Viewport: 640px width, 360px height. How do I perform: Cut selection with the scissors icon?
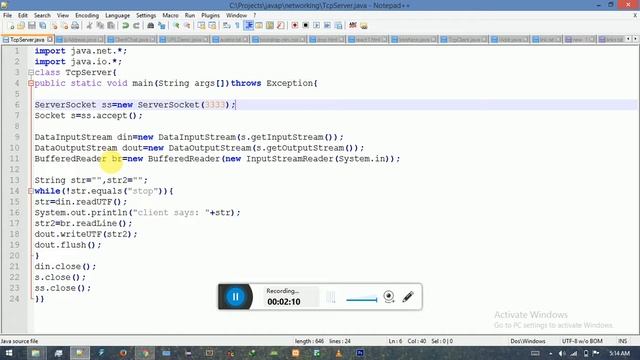89,26
